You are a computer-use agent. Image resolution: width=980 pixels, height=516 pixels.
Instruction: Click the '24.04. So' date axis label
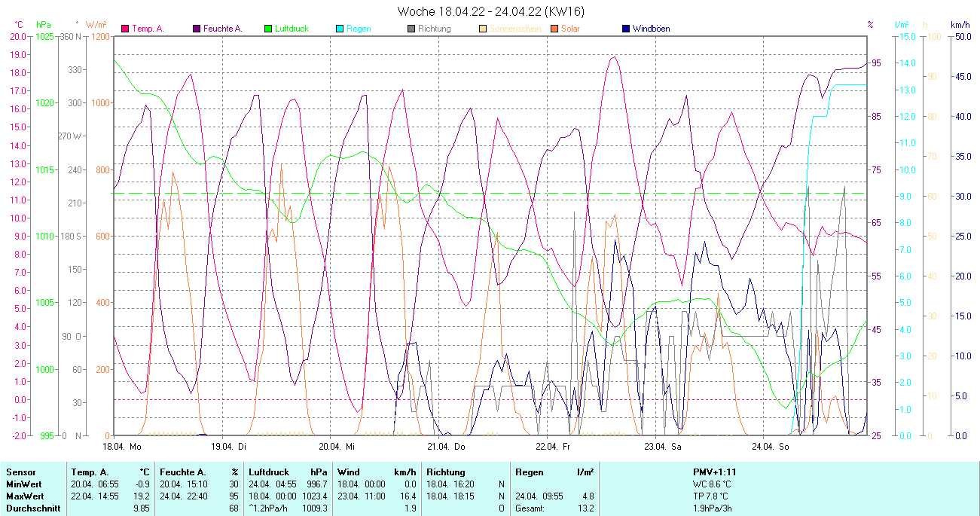(x=770, y=447)
